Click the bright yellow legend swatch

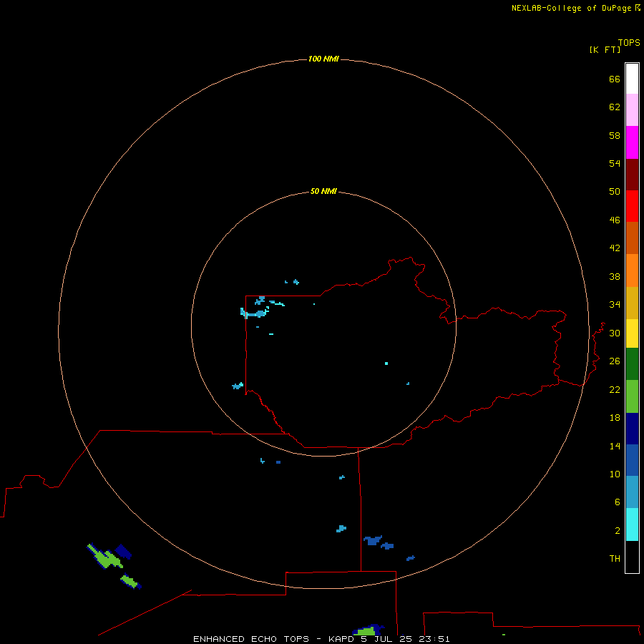[632, 333]
